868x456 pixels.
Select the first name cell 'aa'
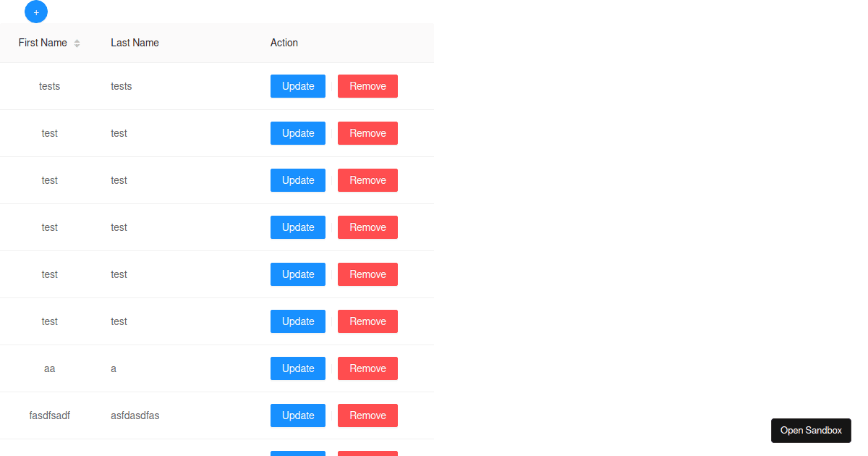[49, 368]
